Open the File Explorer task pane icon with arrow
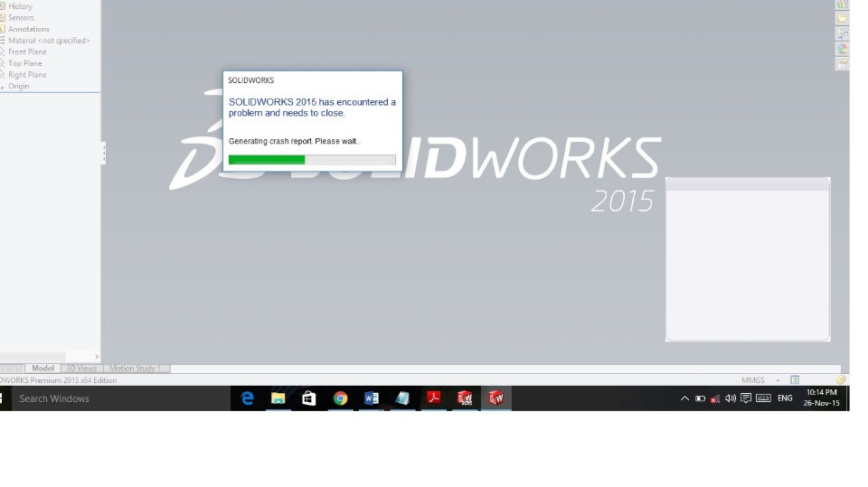The height and width of the screenshot is (487, 868). (x=842, y=33)
